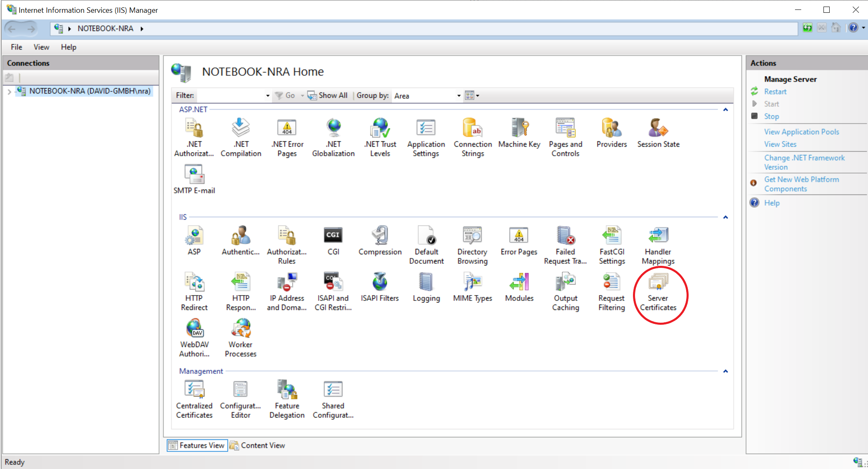
Task: Open the Group by Area dropdown
Action: coord(459,96)
